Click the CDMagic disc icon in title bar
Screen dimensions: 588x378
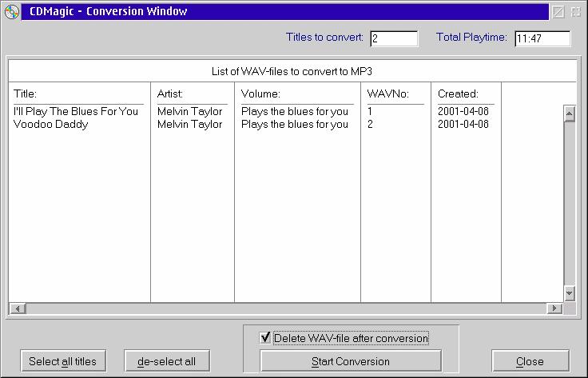pos(12,12)
